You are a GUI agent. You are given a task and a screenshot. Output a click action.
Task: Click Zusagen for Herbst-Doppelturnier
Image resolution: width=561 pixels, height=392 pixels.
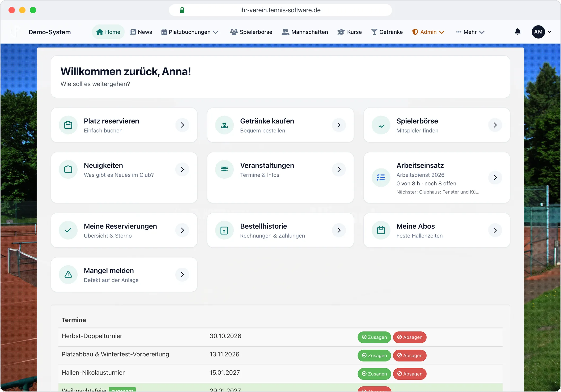click(374, 337)
